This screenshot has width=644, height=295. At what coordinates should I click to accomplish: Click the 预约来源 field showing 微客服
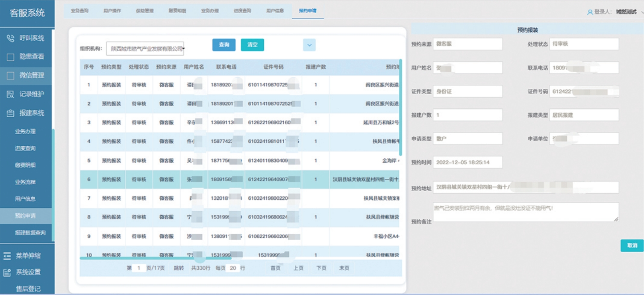point(468,44)
